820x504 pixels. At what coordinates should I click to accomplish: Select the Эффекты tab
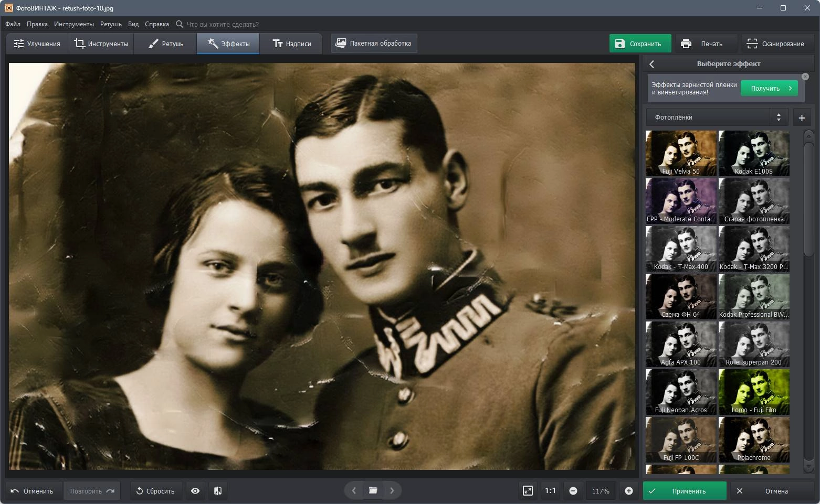(x=228, y=44)
